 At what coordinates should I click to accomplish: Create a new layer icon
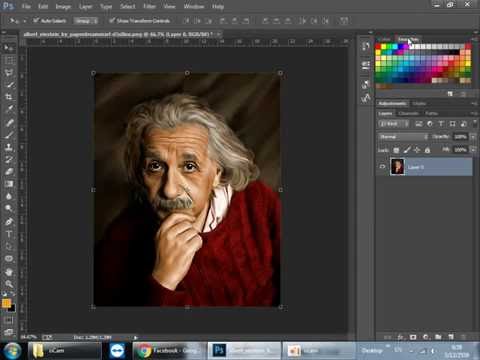(451, 337)
